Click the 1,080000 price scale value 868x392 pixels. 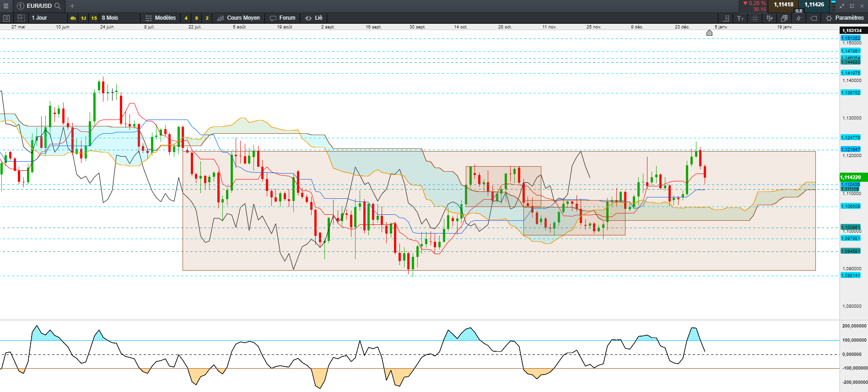(852, 306)
